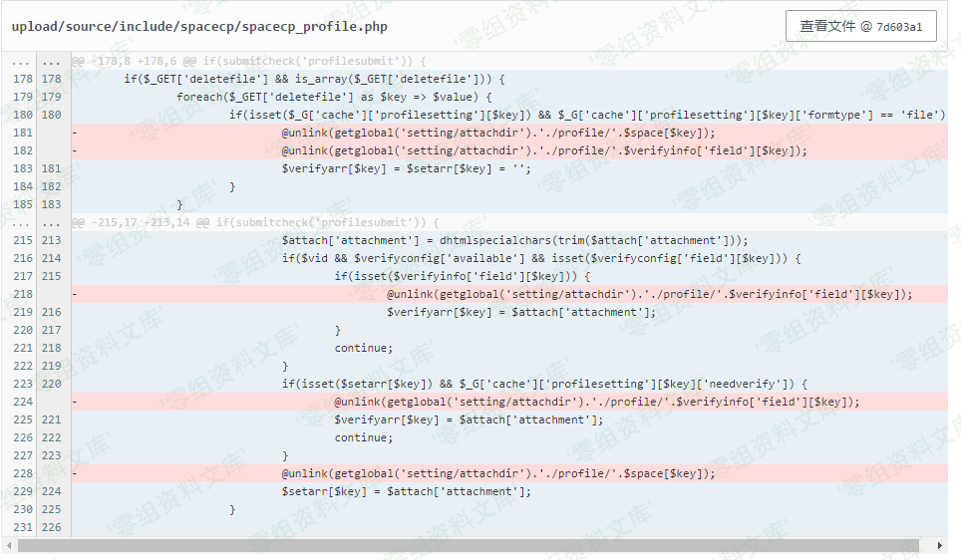Viewport: 961px width, 560px height.
Task: Click the left arrow of horizontal scrollbar
Action: tap(10, 545)
